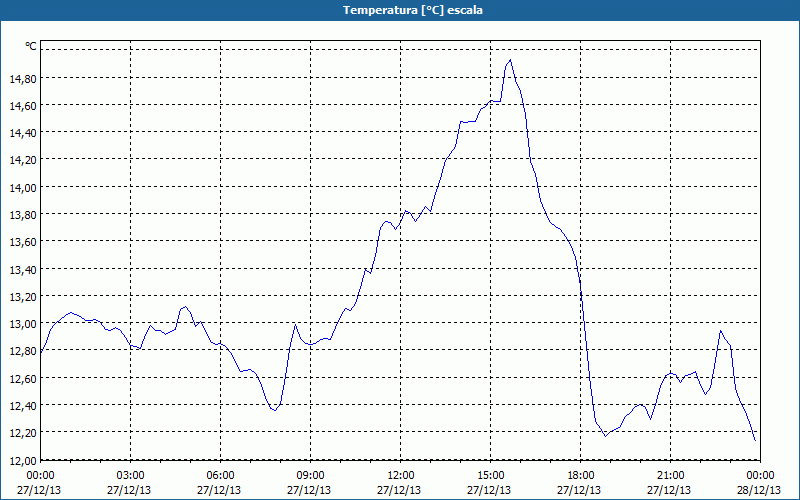
Task: Click the 09:00 time axis label
Action: click(310, 476)
